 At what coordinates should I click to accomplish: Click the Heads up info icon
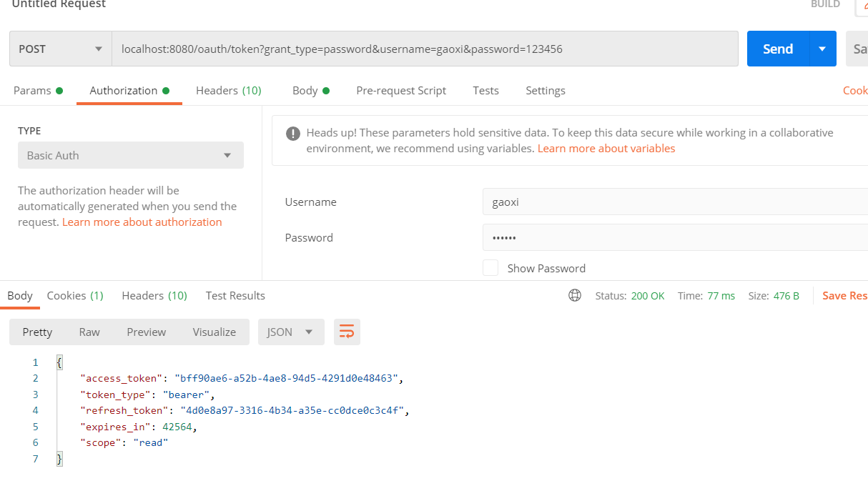click(292, 133)
